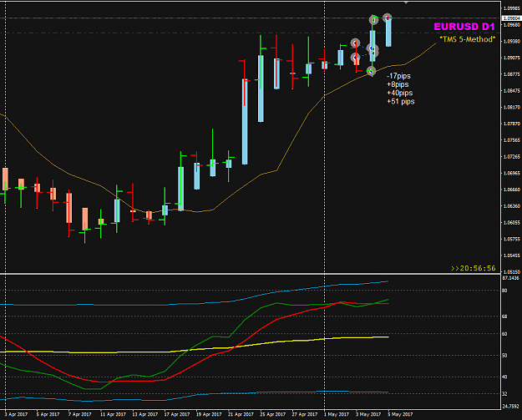Click price level 1.07565 on the axis
Viewport: 522px width, 420px height.
[x=512, y=140]
